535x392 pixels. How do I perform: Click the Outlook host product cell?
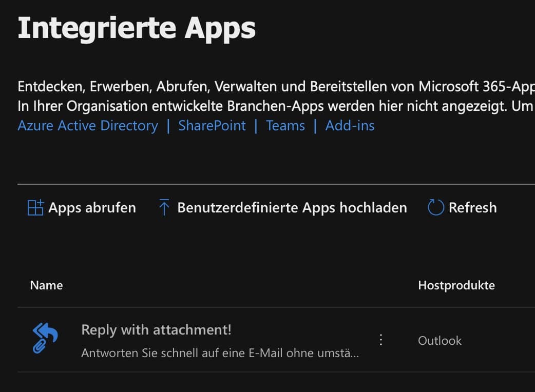click(440, 341)
